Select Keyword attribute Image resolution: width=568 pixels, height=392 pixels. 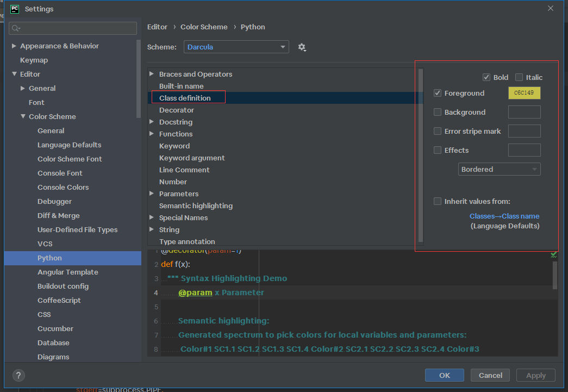[x=174, y=146]
